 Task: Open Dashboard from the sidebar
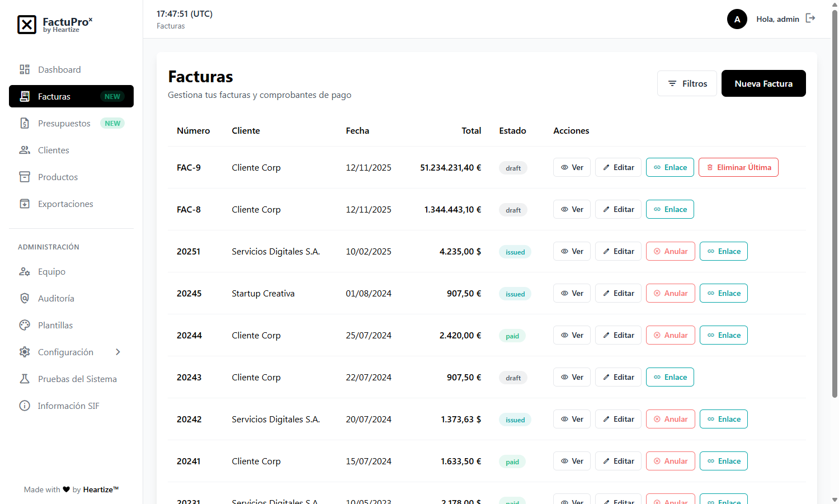click(59, 70)
